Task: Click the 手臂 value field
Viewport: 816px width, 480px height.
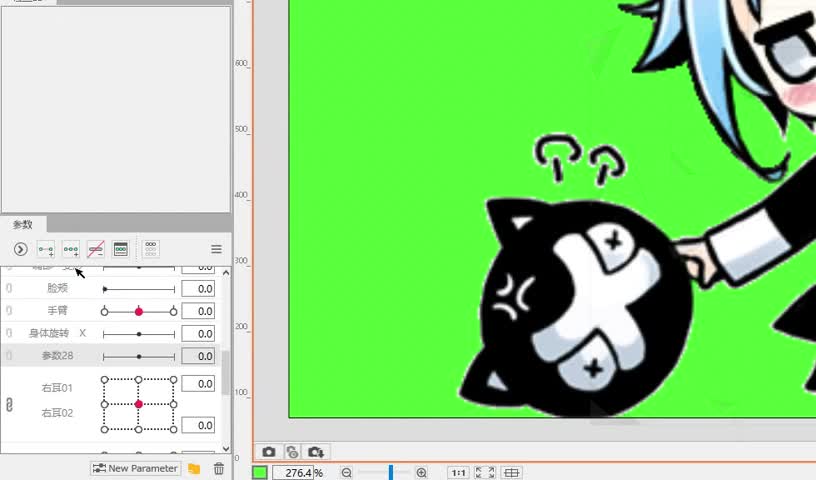Action: pyautogui.click(x=198, y=311)
